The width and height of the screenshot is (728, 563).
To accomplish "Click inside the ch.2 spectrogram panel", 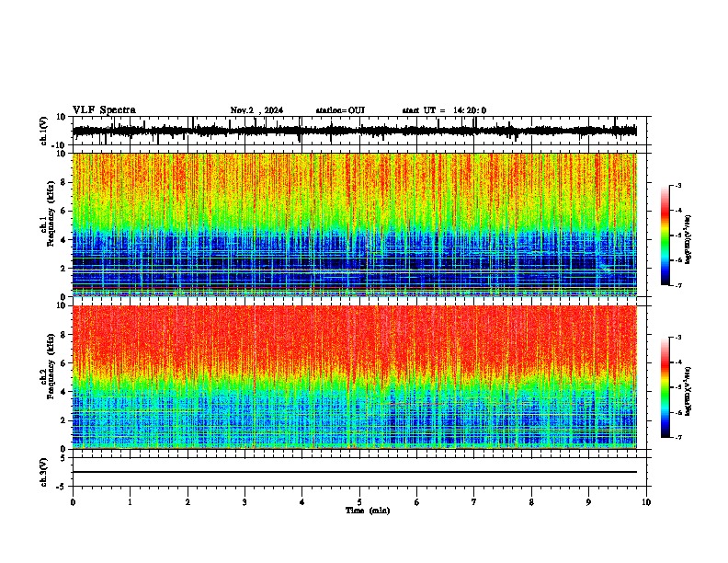I will [355, 377].
